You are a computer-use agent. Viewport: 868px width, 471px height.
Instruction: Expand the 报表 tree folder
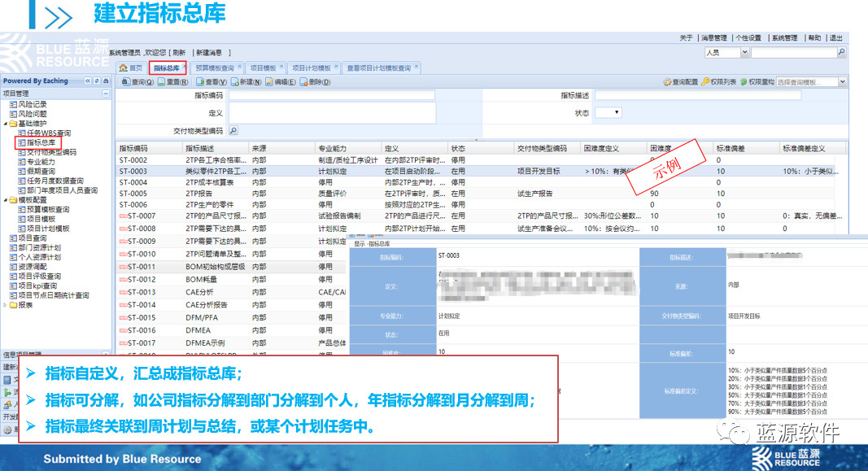click(x=4, y=305)
